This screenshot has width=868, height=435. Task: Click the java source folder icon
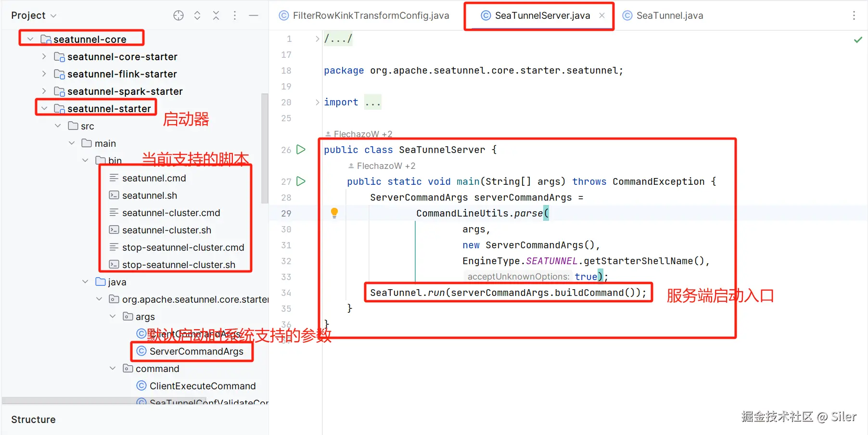[x=101, y=282]
